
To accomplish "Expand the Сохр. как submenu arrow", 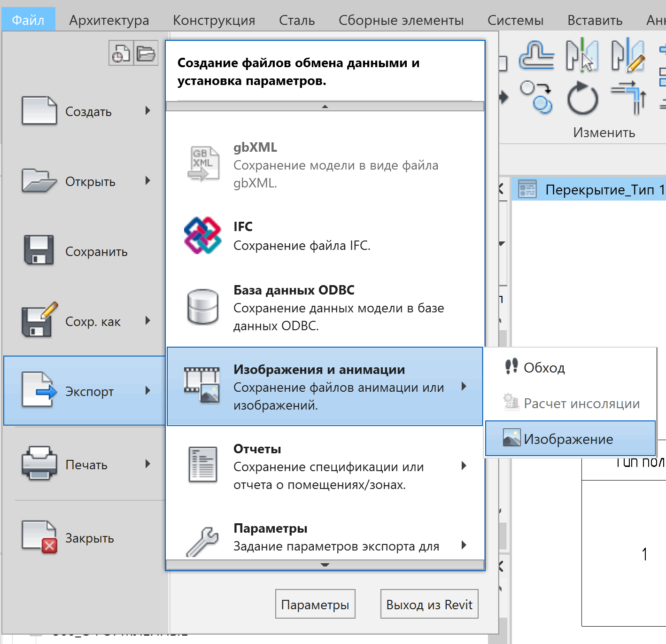I will (148, 321).
